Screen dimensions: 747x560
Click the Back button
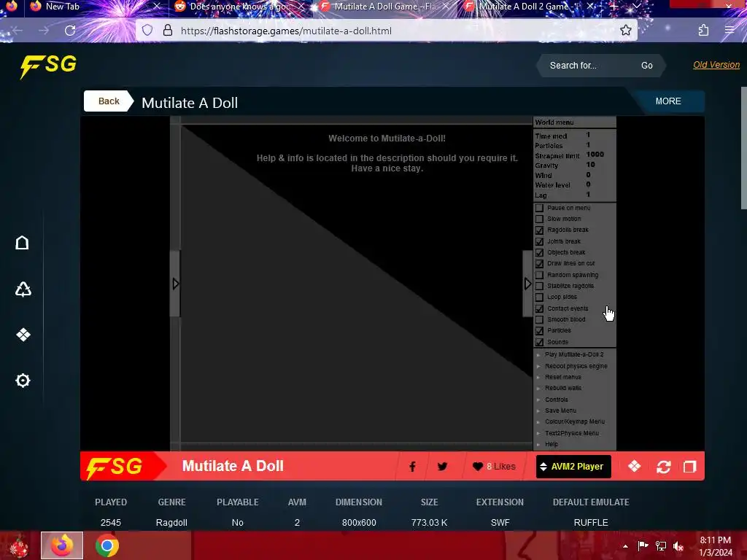tap(109, 101)
